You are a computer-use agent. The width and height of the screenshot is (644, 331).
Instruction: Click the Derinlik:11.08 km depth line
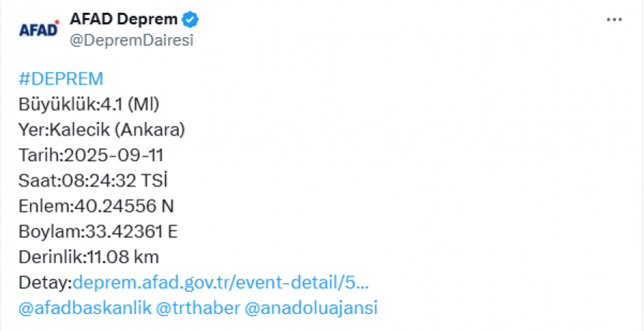pos(89,257)
